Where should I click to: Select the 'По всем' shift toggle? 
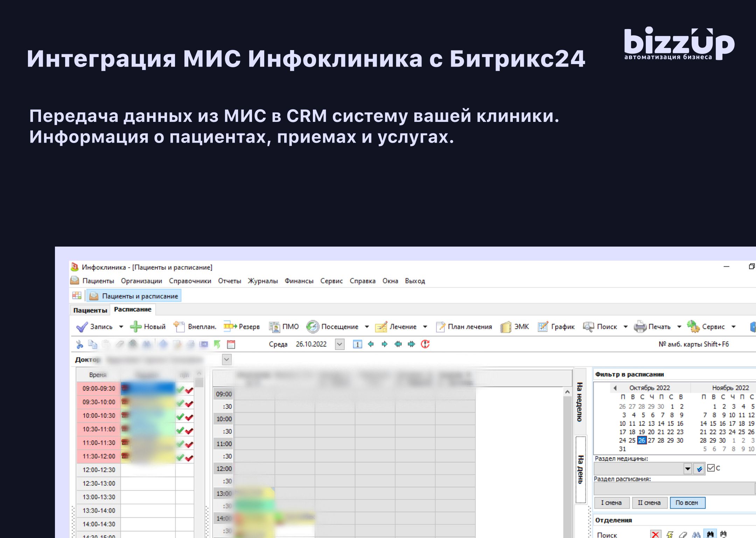click(x=687, y=503)
